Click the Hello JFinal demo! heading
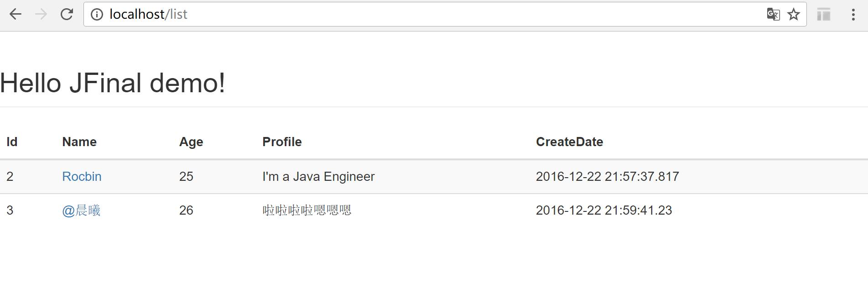The image size is (868, 295). pos(112,83)
